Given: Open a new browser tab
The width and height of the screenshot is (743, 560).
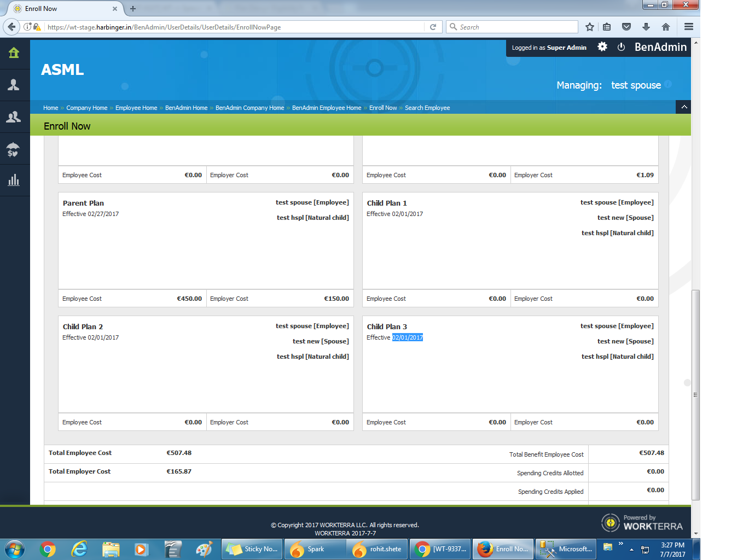Looking at the screenshot, I should pyautogui.click(x=132, y=9).
